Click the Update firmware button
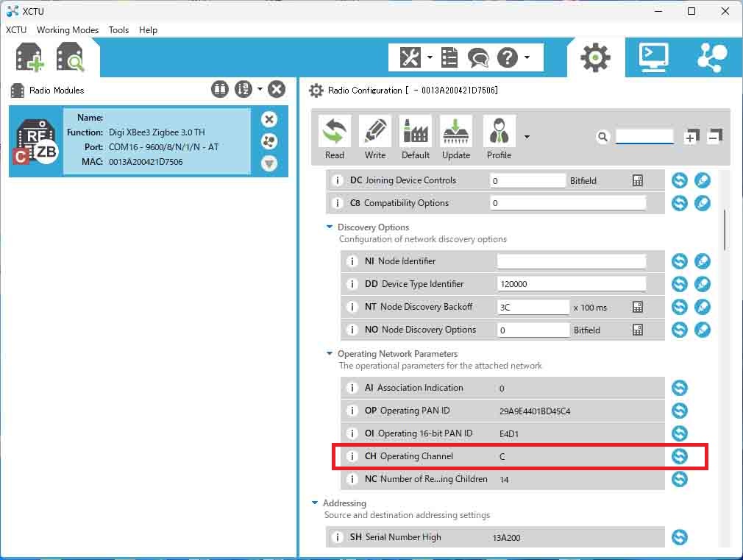 pos(456,138)
